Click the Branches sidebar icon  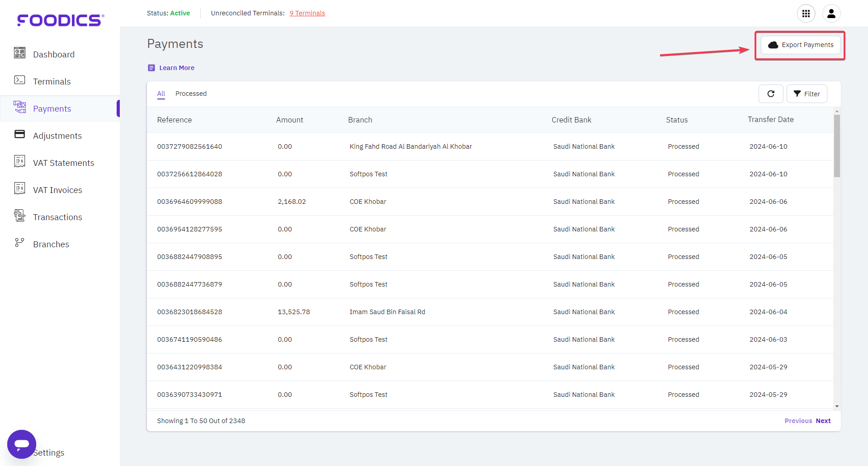coord(19,243)
